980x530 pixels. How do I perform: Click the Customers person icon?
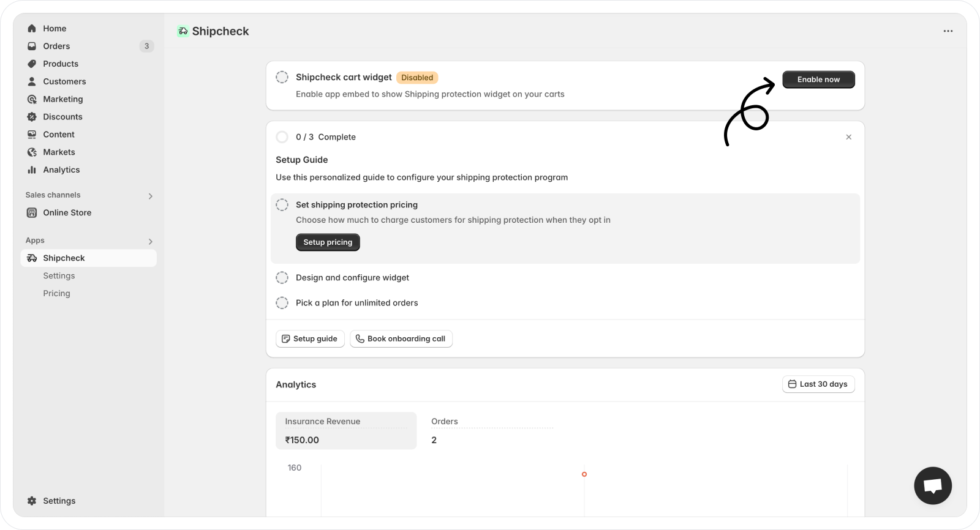[x=32, y=81]
